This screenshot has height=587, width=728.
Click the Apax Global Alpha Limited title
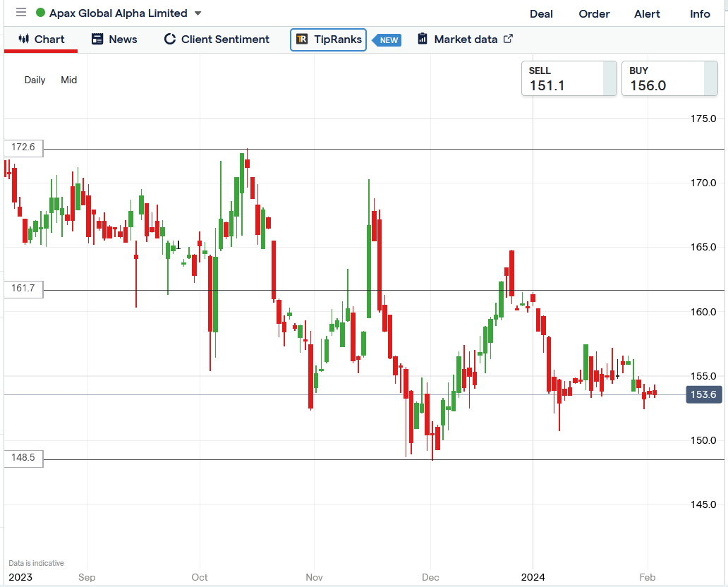coord(119,13)
